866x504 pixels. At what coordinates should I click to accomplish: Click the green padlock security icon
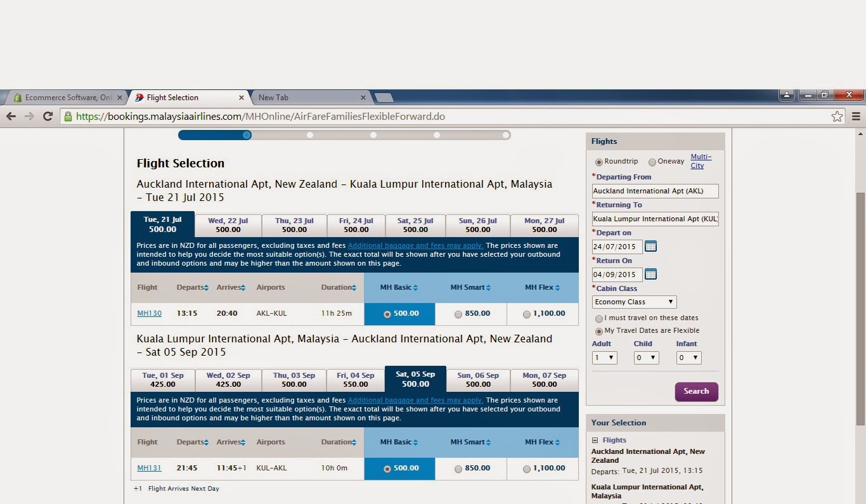point(68,116)
